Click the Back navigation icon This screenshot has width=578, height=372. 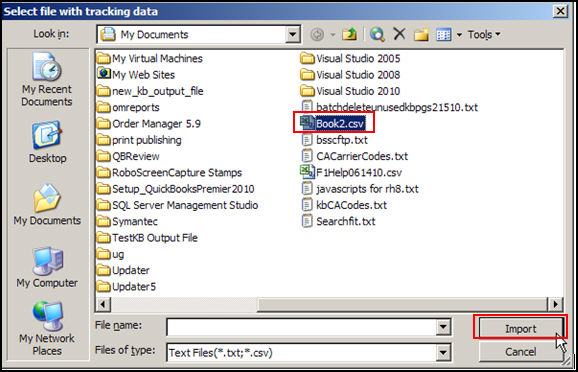pos(317,35)
